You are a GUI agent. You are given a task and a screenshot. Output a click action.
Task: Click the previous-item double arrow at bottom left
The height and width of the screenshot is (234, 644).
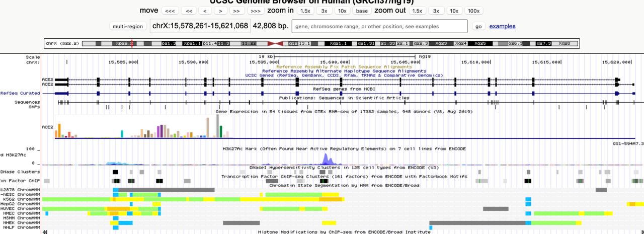[45, 231]
